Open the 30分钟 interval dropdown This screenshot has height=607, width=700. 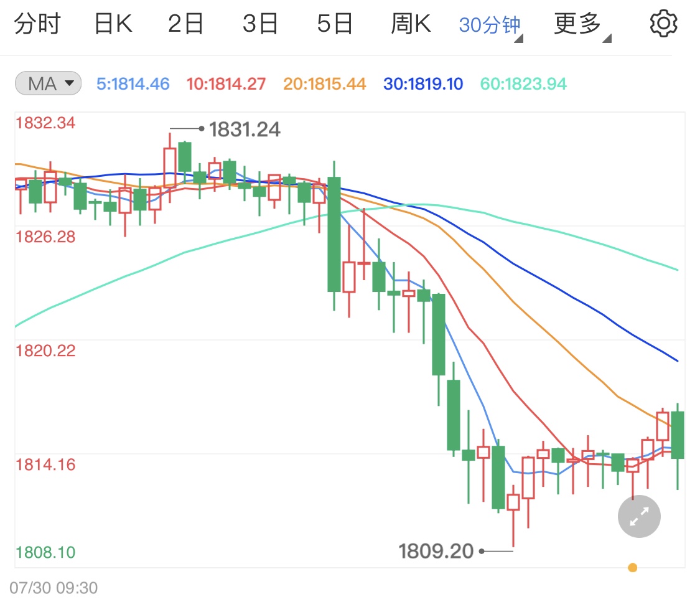tap(491, 26)
